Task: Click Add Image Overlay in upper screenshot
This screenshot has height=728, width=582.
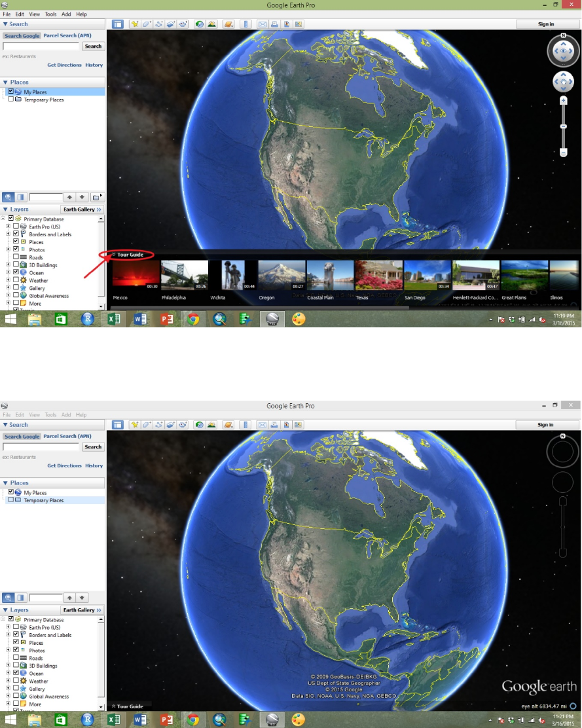Action: 171,24
